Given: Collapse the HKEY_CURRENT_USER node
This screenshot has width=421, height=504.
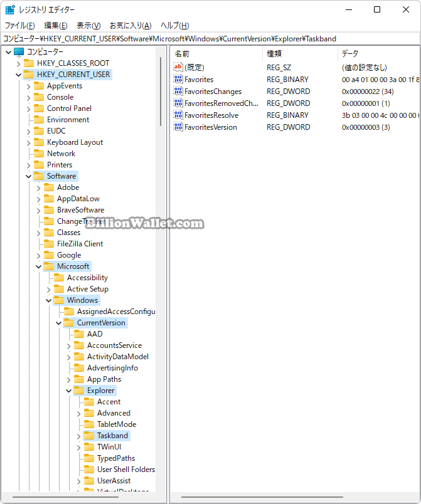Looking at the screenshot, I should (x=19, y=75).
